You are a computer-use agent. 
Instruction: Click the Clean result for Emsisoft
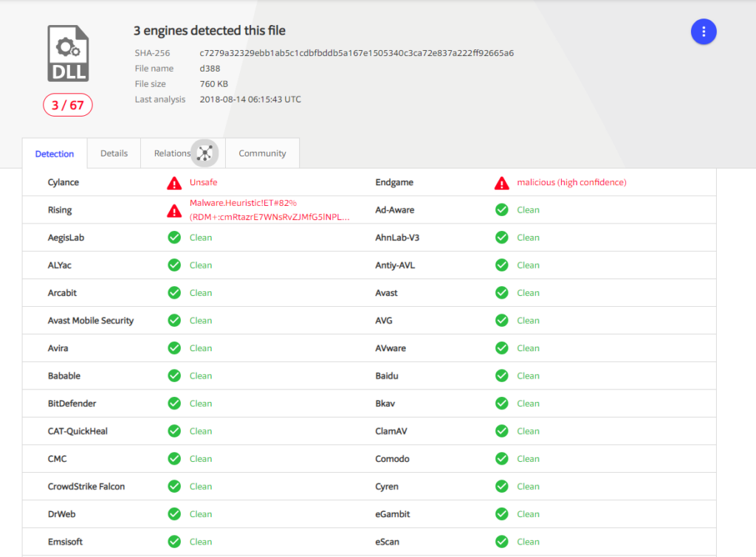(x=201, y=542)
